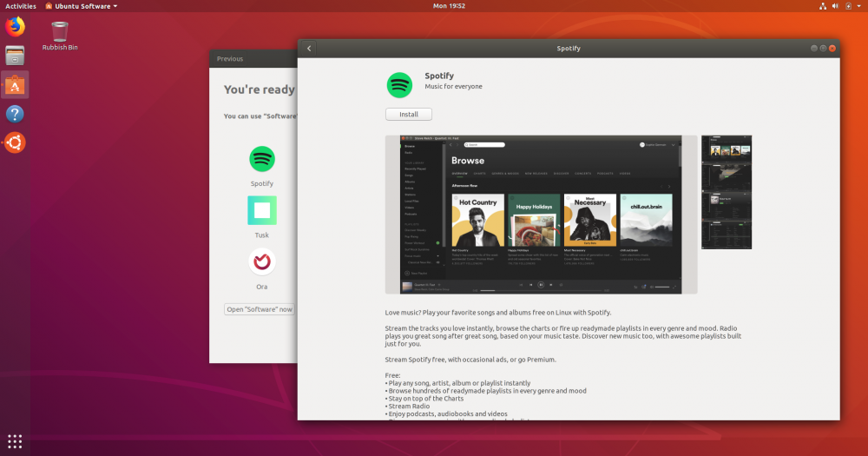This screenshot has width=868, height=456.
Task: Click the Install button for Spotify
Action: point(409,114)
